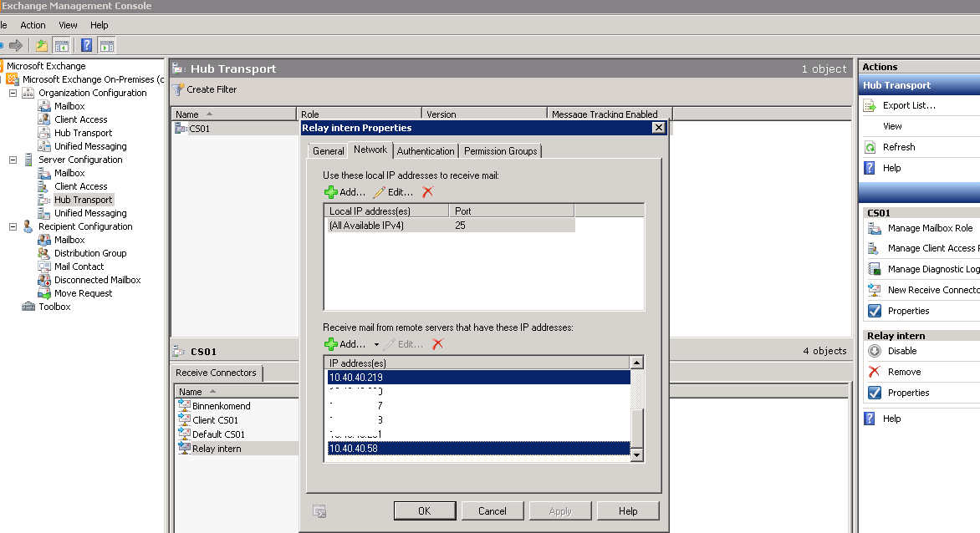Open the Add dropdown arrow for remote IP addresses

point(376,344)
